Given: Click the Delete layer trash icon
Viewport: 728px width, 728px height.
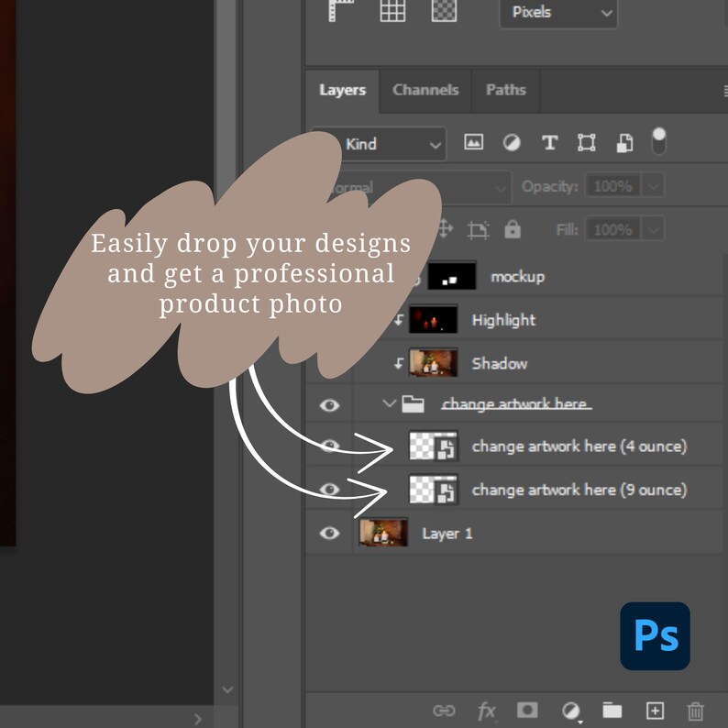Looking at the screenshot, I should click(x=696, y=711).
